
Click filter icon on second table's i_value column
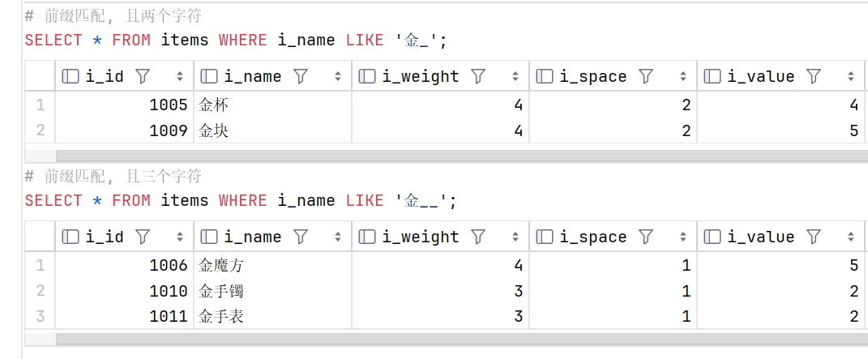coord(813,237)
